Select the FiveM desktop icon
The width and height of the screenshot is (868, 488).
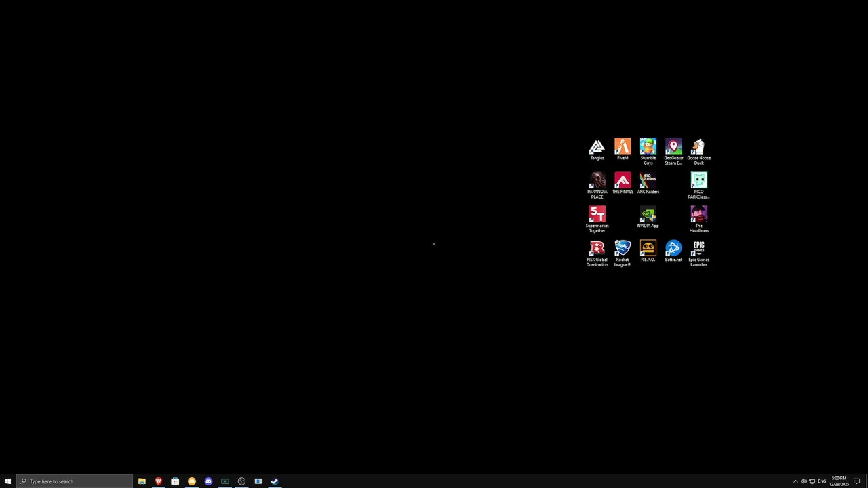(623, 150)
